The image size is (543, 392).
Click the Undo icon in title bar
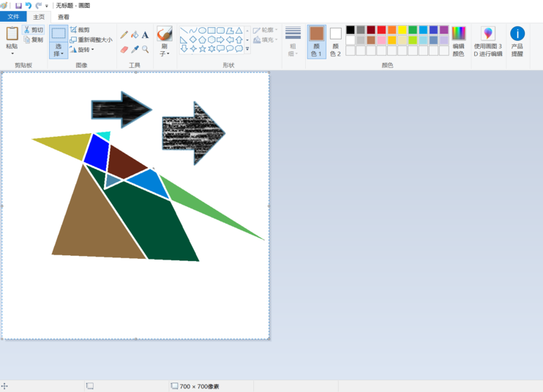29,6
